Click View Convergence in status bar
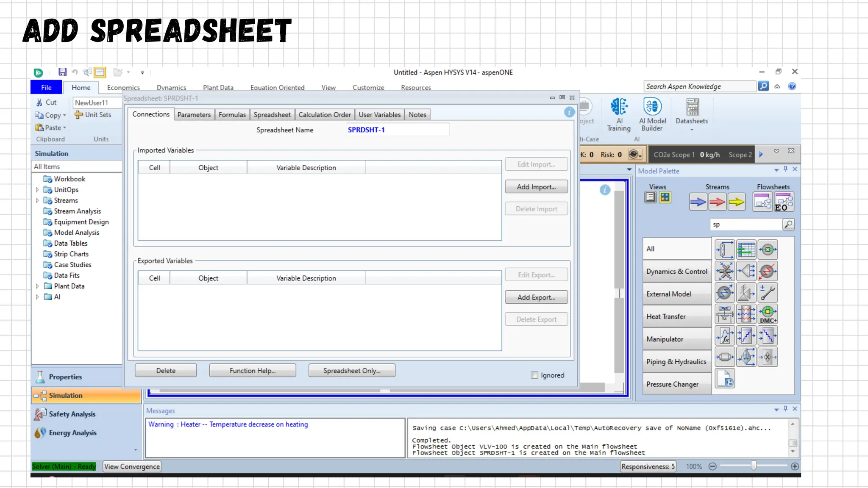Image resolution: width=868 pixels, height=488 pixels. (x=132, y=466)
